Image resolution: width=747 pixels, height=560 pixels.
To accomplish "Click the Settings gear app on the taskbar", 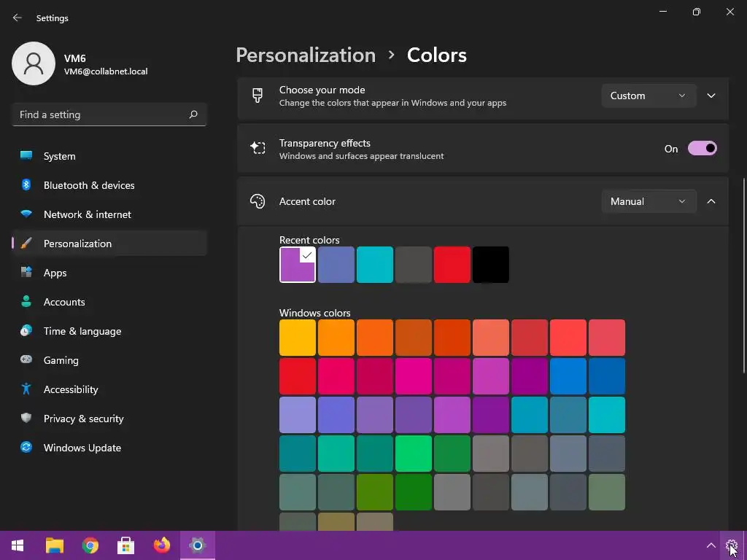I will click(197, 545).
